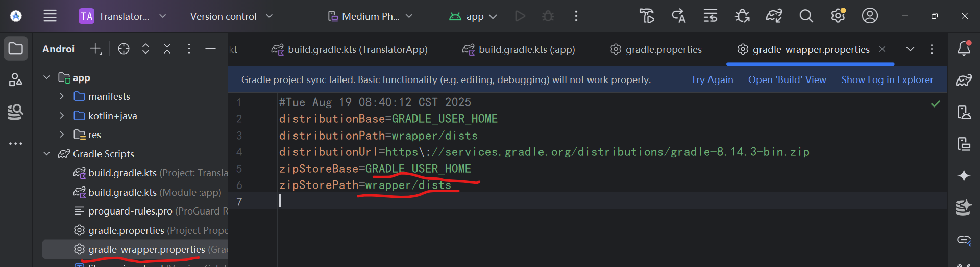Show hidden editor tabs dropdown

coord(910,49)
